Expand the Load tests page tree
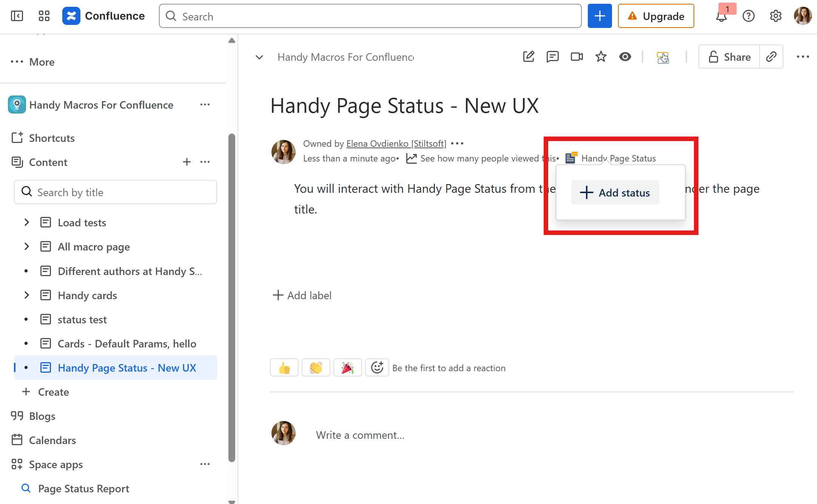The width and height of the screenshot is (817, 504). [26, 223]
